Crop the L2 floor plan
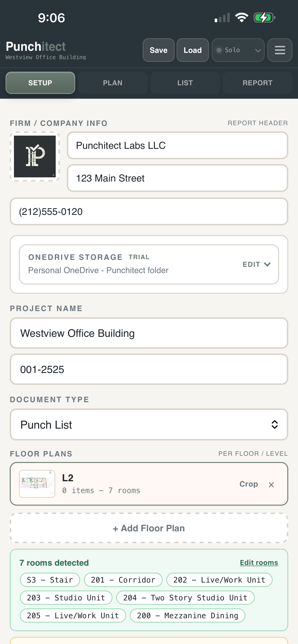This screenshot has height=644, width=298. click(x=249, y=484)
